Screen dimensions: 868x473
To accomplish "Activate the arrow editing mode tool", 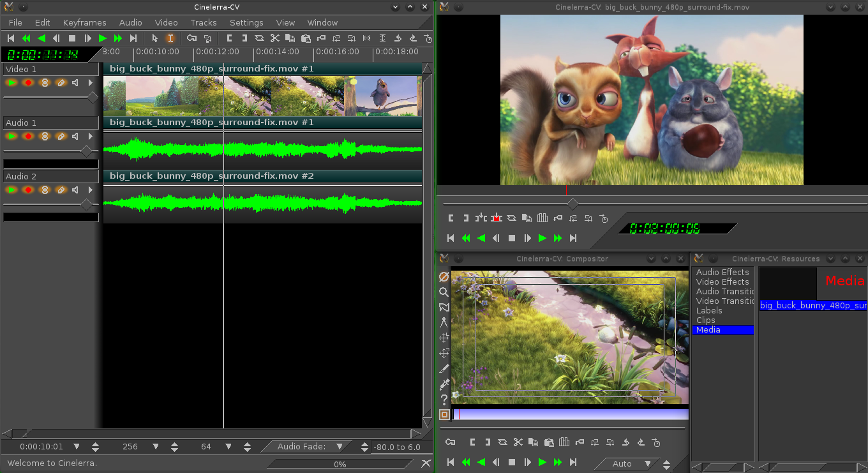I will coord(154,38).
